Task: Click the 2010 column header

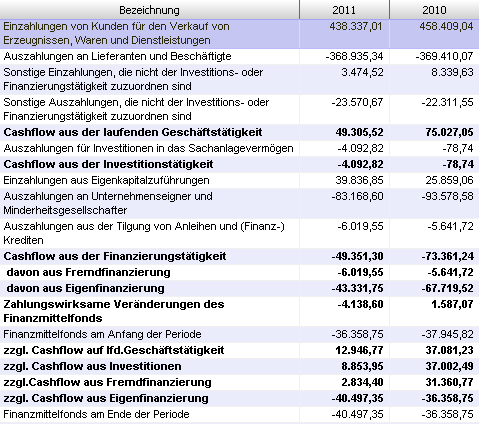Action: (434, 10)
